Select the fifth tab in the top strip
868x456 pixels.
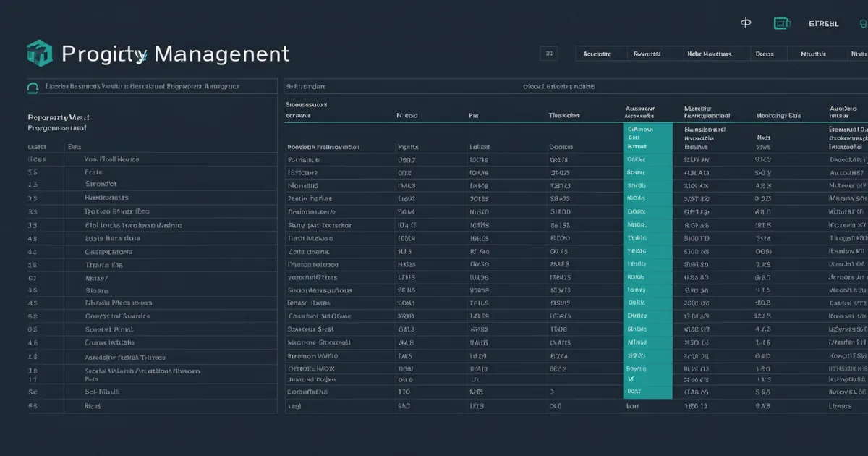tap(813, 54)
